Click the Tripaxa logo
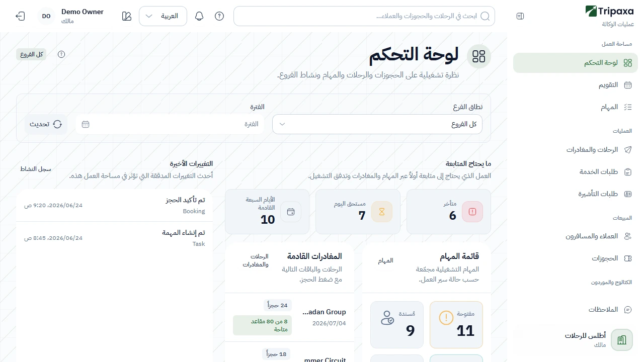 click(x=609, y=11)
